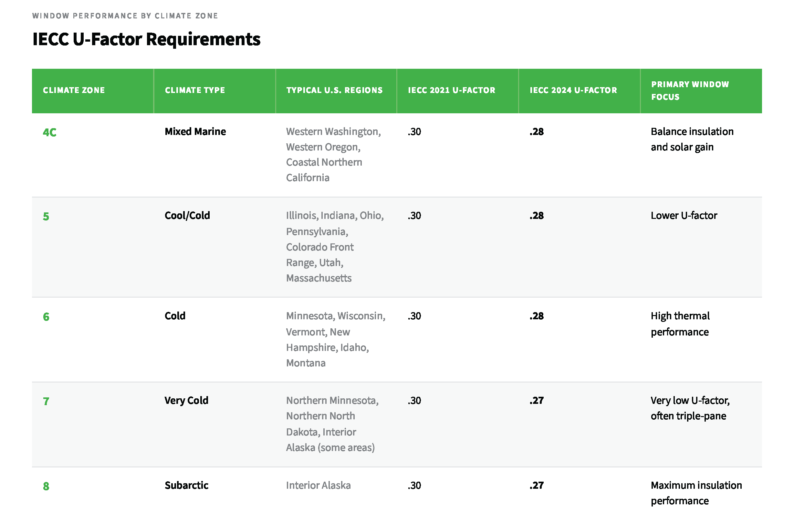
Task: Click the 2021 '.30' value in zone 6
Action: point(414,316)
